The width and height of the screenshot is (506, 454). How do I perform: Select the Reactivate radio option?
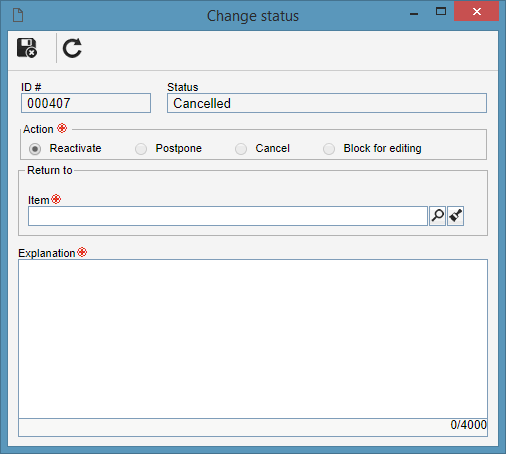35,149
